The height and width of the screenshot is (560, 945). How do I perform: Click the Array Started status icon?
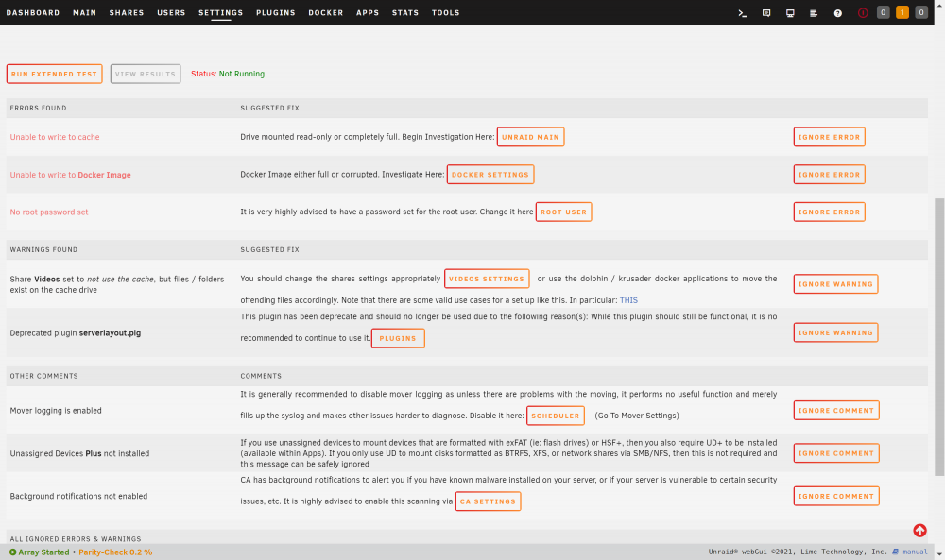pos(12,552)
